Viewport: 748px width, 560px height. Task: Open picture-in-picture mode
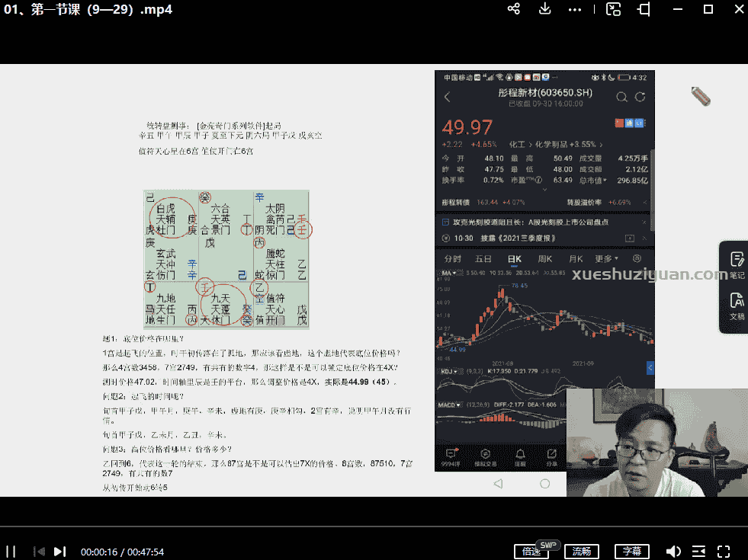(x=613, y=9)
